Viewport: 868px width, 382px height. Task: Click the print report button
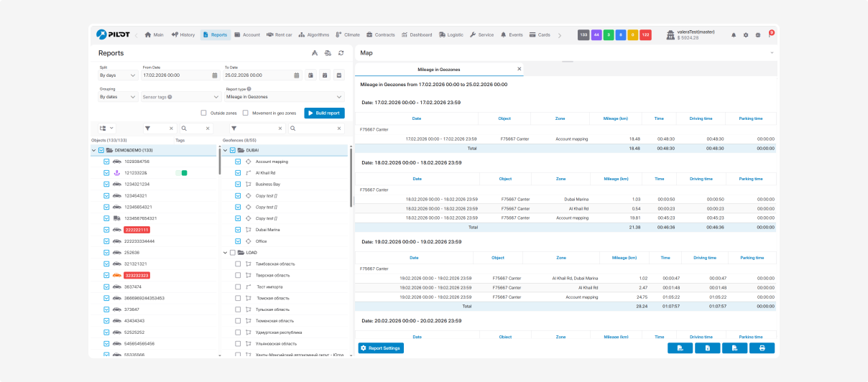pyautogui.click(x=762, y=348)
